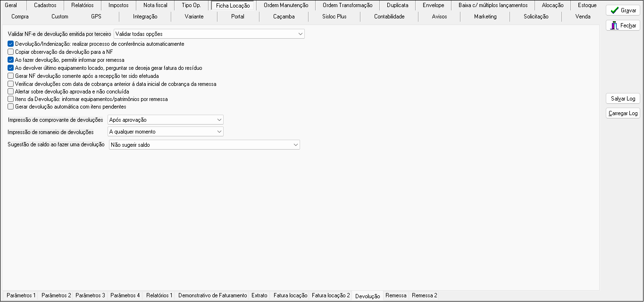Switch to the Duplicata tab
This screenshot has height=302, width=644.
(x=398, y=5)
